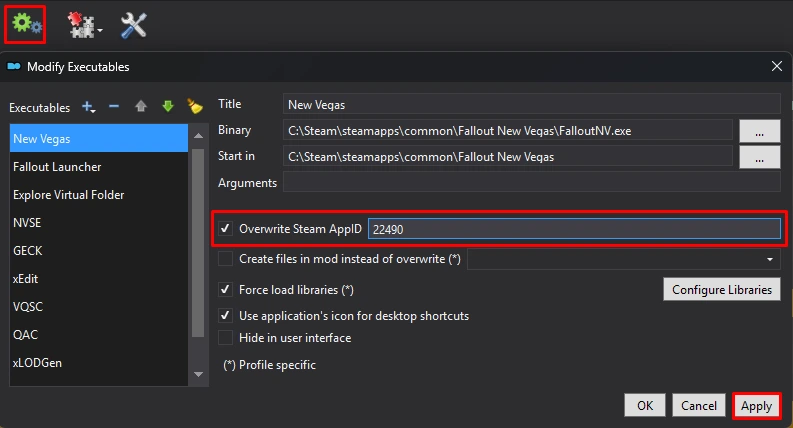Viewport: 793px width, 428px height.
Task: Browse for Binary path with ... button
Action: (x=759, y=130)
